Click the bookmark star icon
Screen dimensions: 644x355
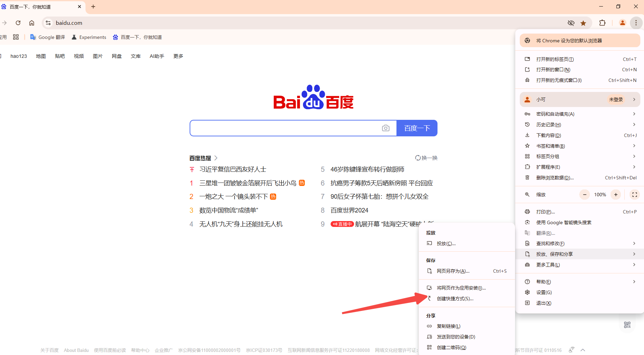pyautogui.click(x=583, y=23)
